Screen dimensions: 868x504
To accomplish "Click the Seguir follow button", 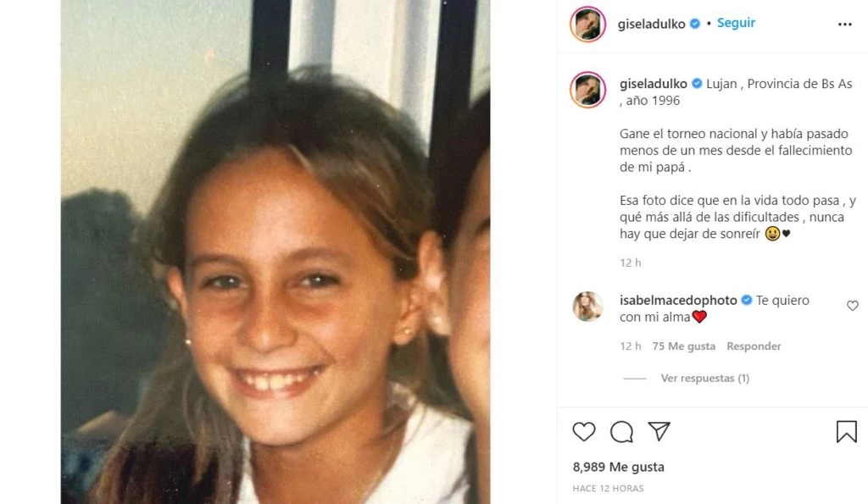I will click(x=736, y=23).
